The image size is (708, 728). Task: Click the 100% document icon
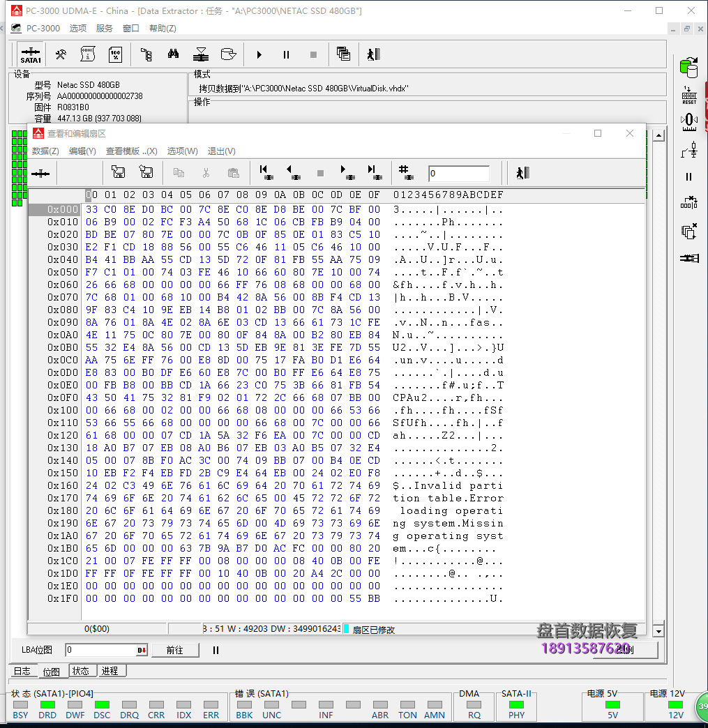coord(115,55)
